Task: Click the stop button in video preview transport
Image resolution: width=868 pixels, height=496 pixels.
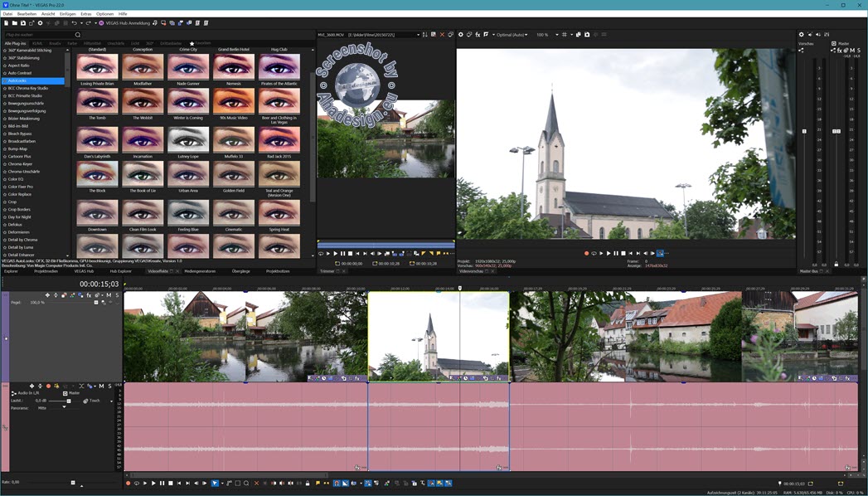Action: [623, 254]
